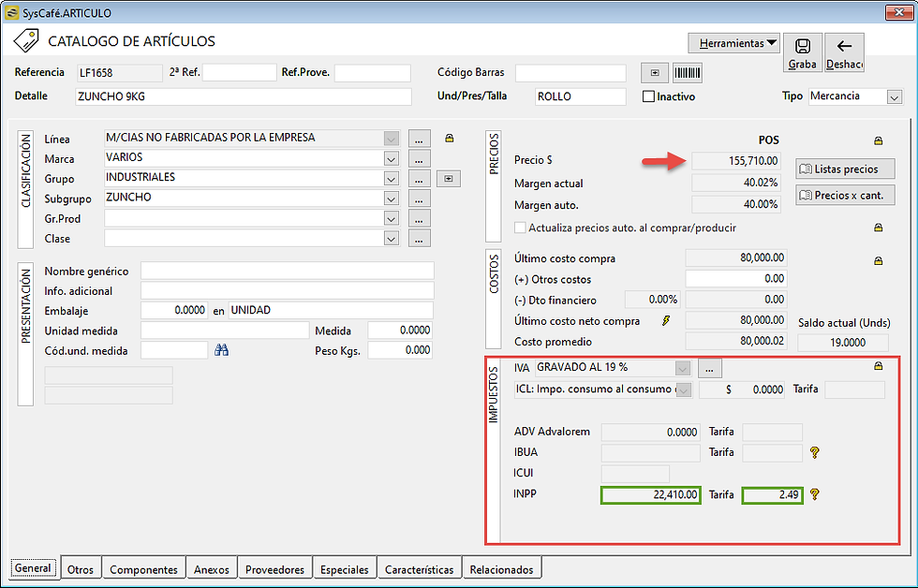Toggle Actualiza precios auto. al comprar/producir checkbox
The height and width of the screenshot is (588, 918).
pyautogui.click(x=520, y=228)
